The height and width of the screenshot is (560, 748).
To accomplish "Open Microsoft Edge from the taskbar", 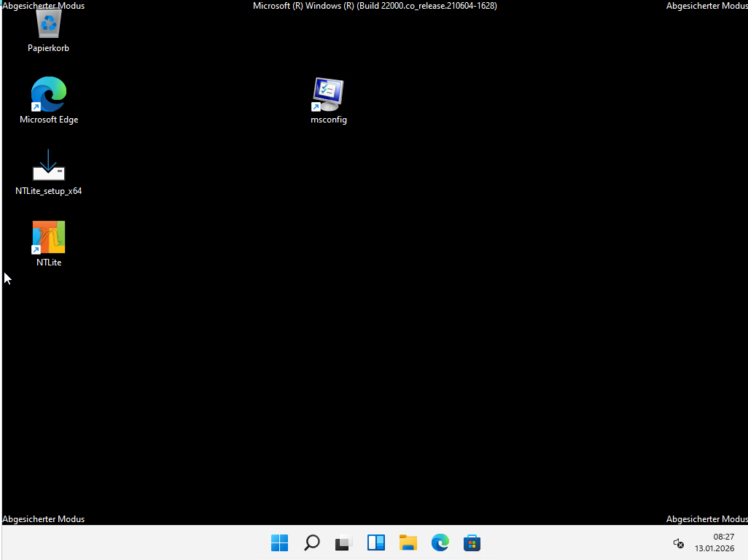I will tap(440, 542).
